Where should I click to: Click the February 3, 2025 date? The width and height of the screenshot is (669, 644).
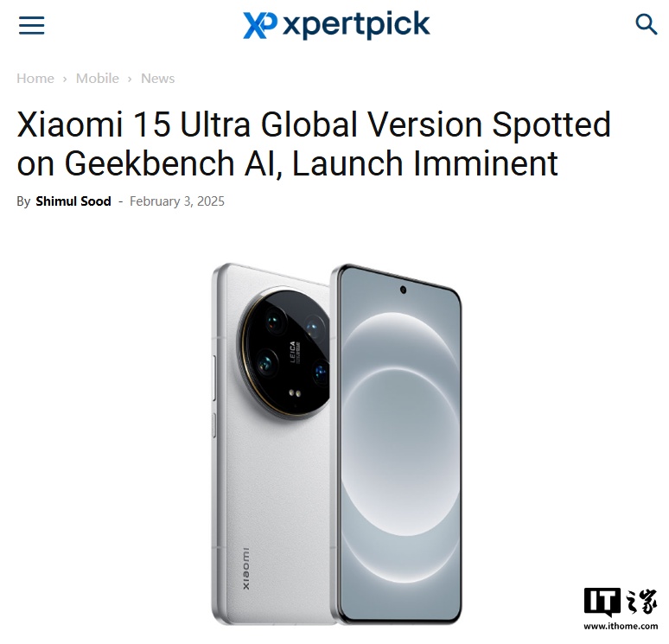[x=177, y=201]
